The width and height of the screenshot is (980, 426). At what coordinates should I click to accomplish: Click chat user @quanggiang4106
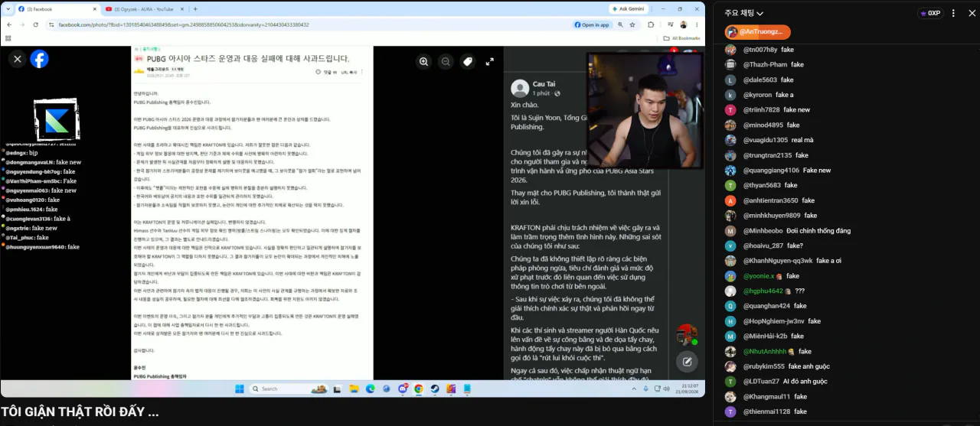pyautogui.click(x=771, y=171)
